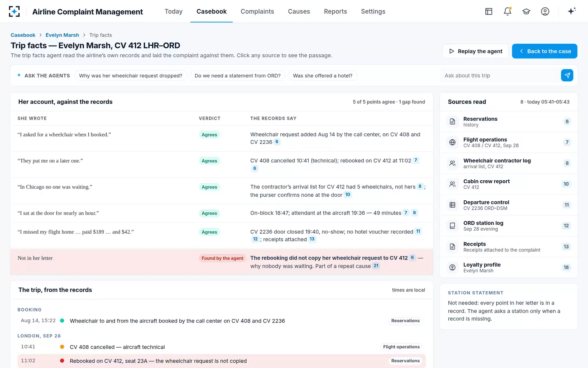This screenshot has width=588, height=368.
Task: Replay the agent
Action: (x=475, y=51)
